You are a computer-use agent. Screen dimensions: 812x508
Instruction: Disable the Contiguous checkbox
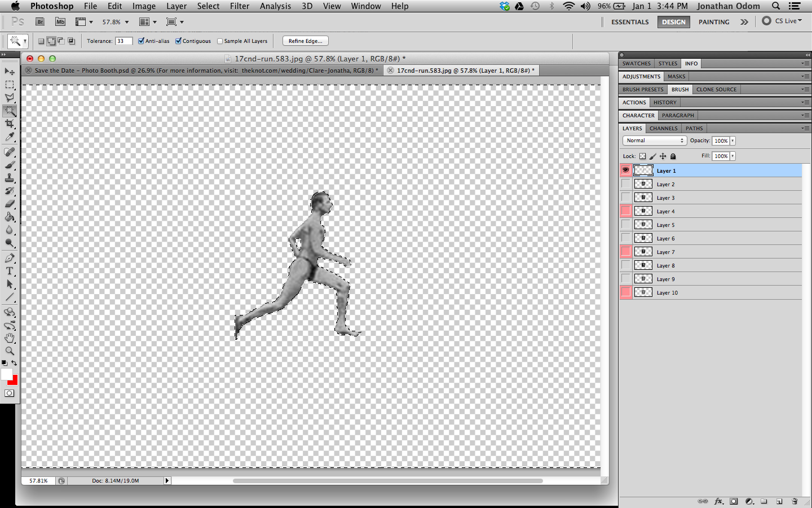(x=179, y=41)
